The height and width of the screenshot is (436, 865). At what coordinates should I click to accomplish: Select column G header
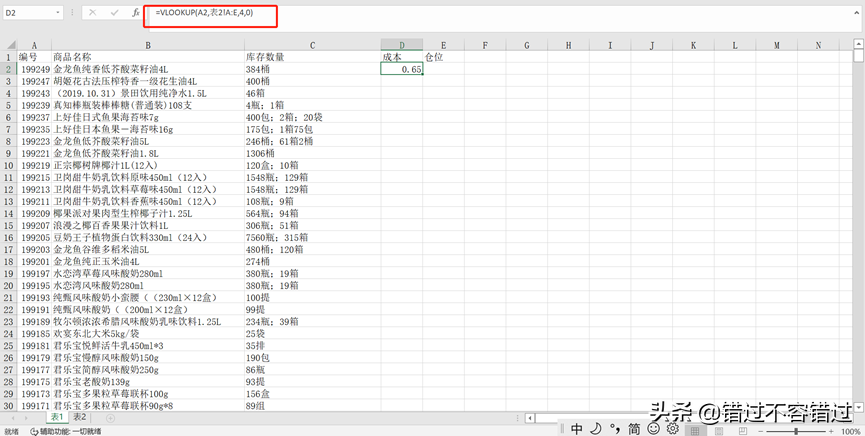(x=527, y=46)
